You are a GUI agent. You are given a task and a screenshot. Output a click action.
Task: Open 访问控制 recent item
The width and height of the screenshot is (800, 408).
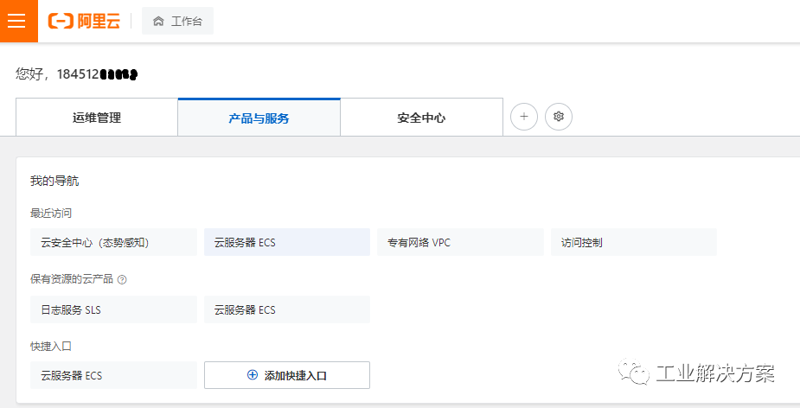click(x=634, y=242)
